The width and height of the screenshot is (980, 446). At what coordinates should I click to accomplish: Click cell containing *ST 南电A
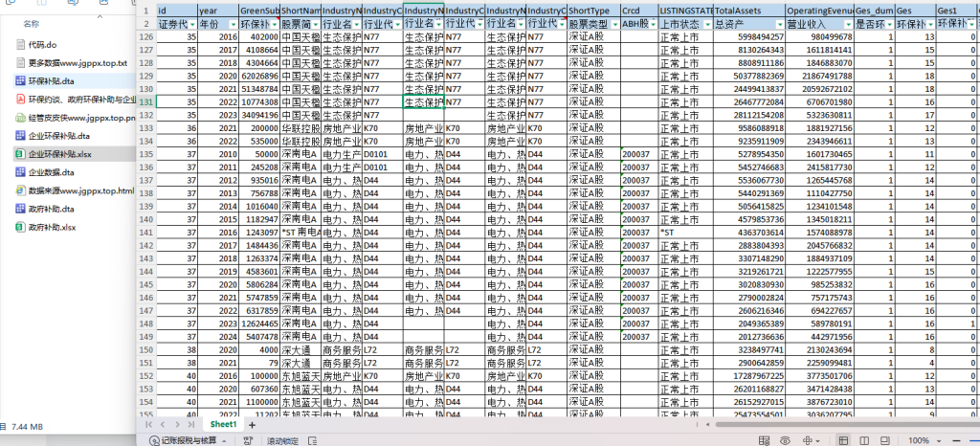click(301, 233)
